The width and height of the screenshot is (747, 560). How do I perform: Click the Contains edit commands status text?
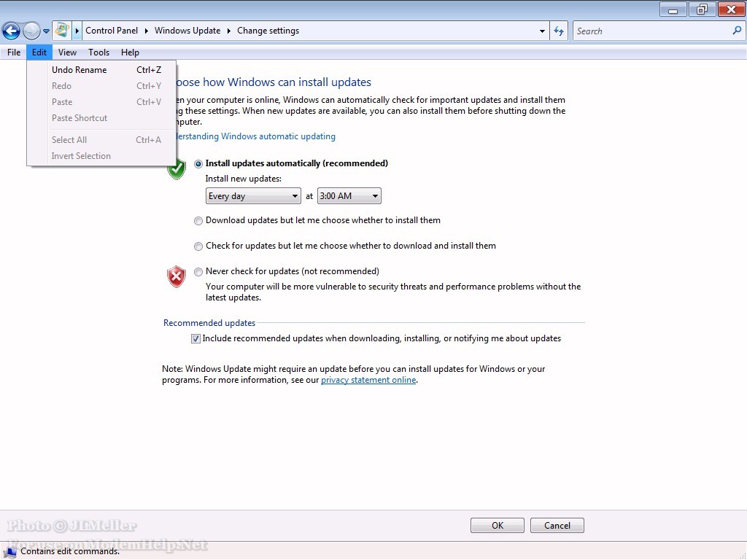70,551
